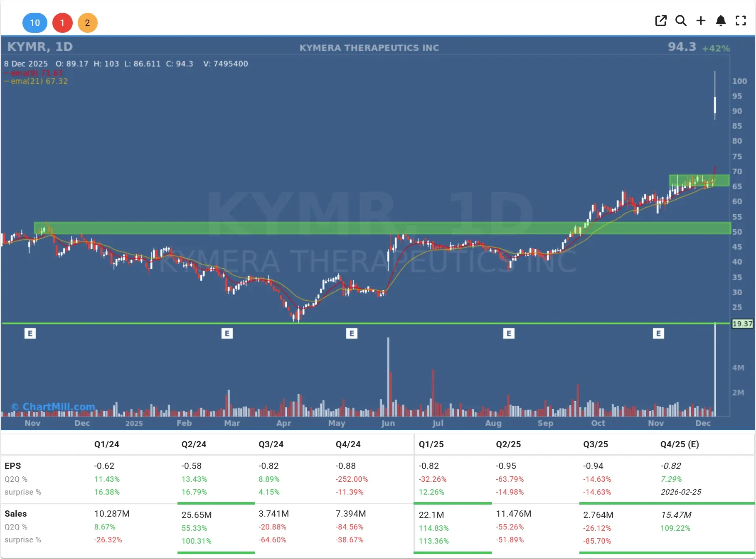This screenshot has height=559, width=756.
Task: Open chart in new window via external link icon
Action: click(661, 20)
